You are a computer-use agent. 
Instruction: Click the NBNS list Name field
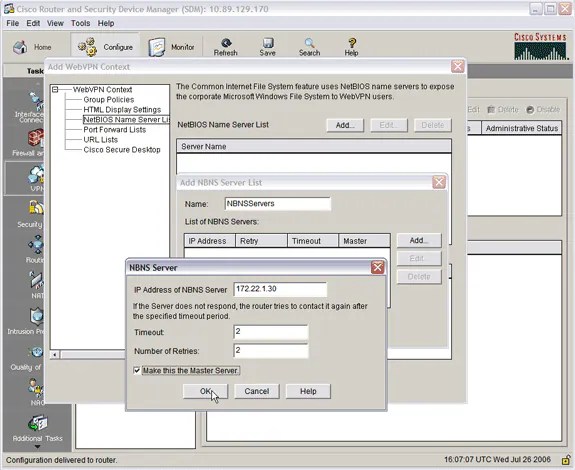[x=278, y=204]
